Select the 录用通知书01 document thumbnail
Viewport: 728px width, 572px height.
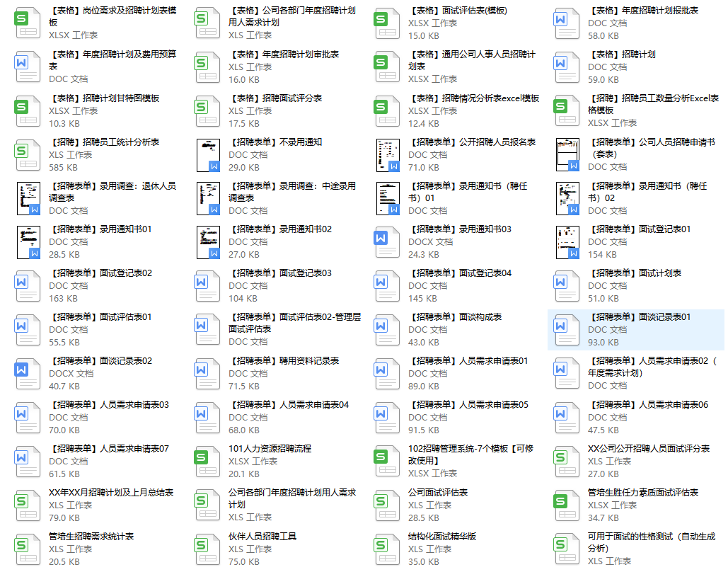28,243
